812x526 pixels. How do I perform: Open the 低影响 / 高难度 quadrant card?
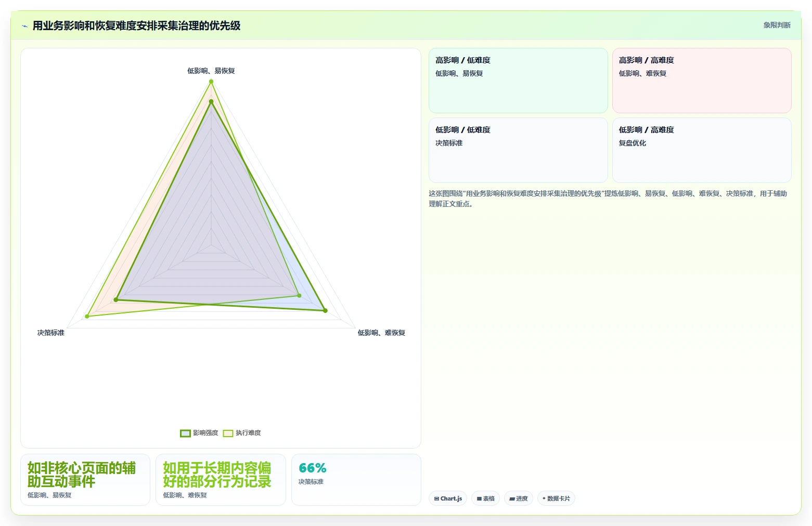(x=702, y=150)
